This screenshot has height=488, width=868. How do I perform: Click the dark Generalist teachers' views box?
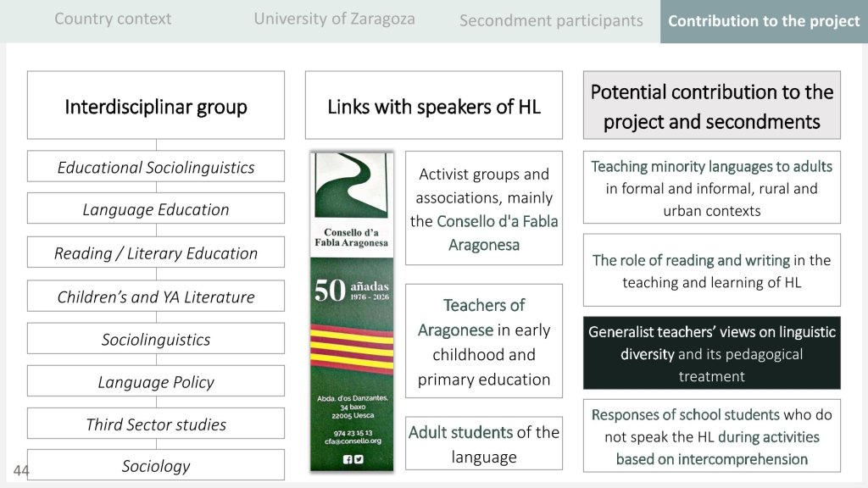coord(711,353)
